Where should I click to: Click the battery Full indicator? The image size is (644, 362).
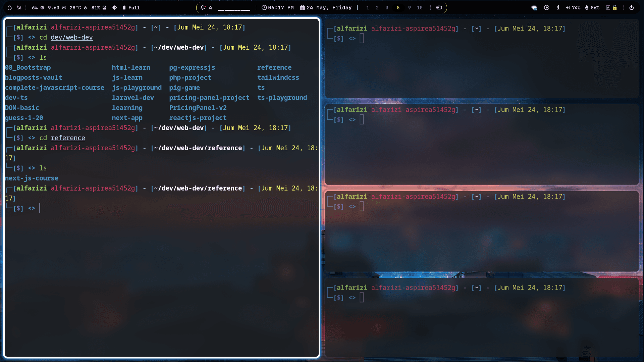pos(131,7)
